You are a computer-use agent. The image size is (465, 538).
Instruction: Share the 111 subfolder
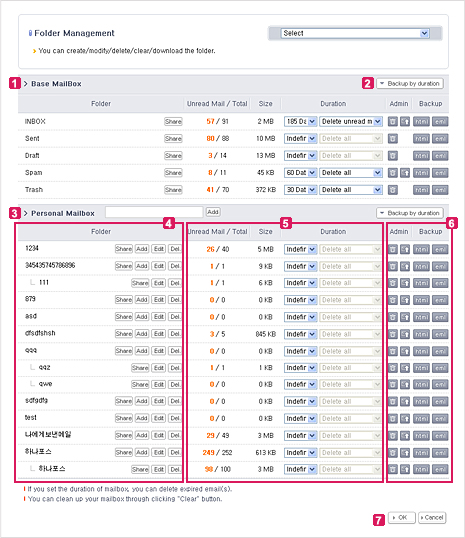tap(140, 283)
